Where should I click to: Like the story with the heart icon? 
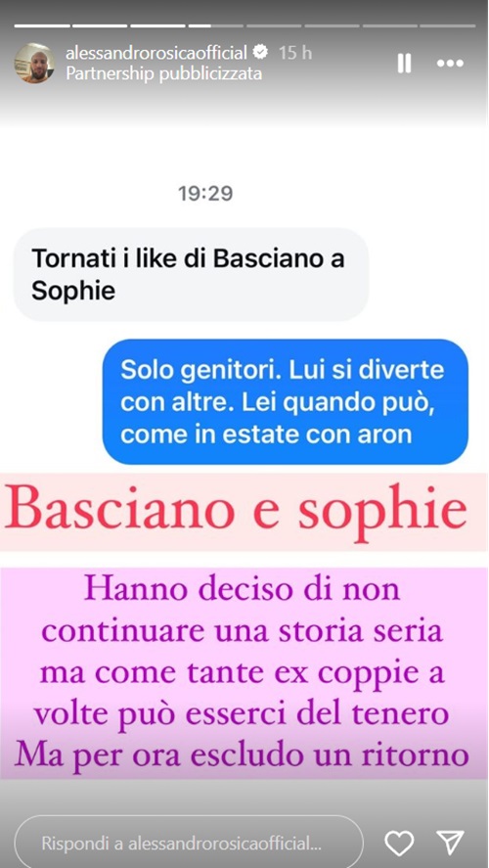click(x=399, y=844)
